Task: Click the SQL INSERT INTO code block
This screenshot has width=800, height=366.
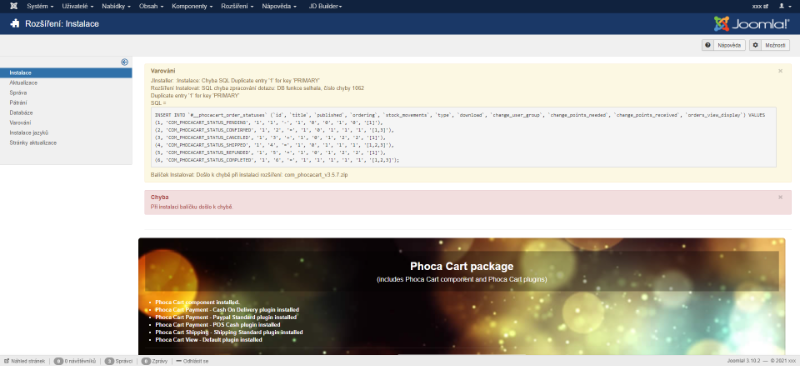Action: 464,137
